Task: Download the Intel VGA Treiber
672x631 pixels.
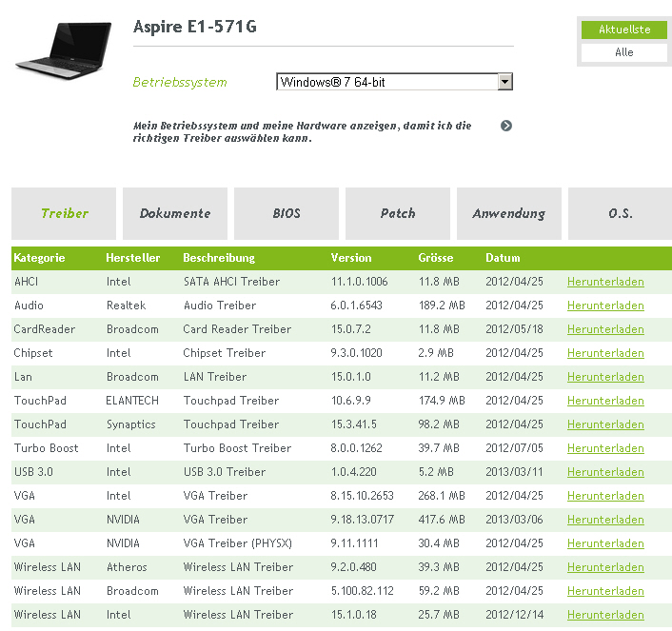Action: point(605,496)
